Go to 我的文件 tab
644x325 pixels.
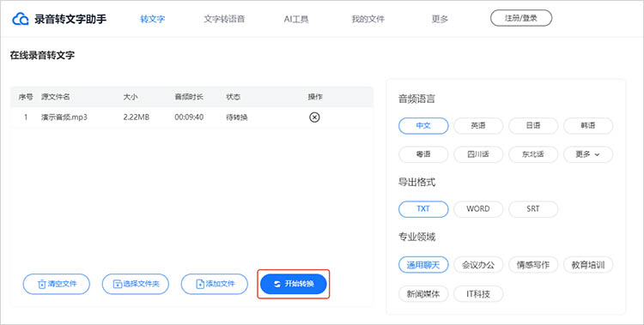pyautogui.click(x=368, y=19)
